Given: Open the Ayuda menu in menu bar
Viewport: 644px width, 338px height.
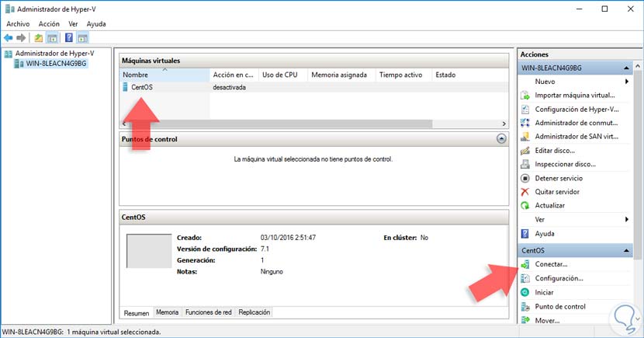Looking at the screenshot, I should tap(96, 24).
